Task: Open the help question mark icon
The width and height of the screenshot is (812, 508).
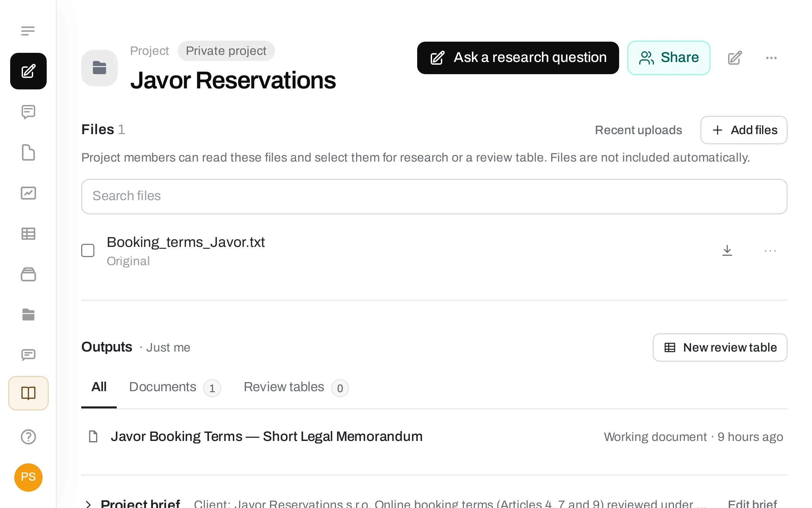Action: pos(28,437)
